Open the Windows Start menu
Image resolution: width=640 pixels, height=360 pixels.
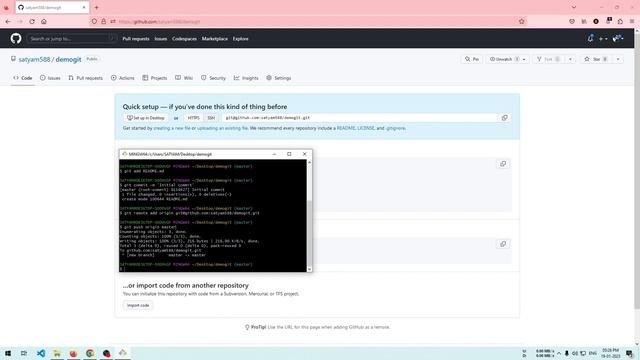8,353
